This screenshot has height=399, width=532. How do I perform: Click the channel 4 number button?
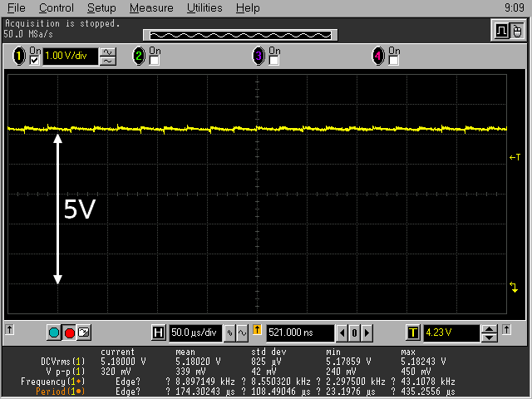pyautogui.click(x=378, y=56)
